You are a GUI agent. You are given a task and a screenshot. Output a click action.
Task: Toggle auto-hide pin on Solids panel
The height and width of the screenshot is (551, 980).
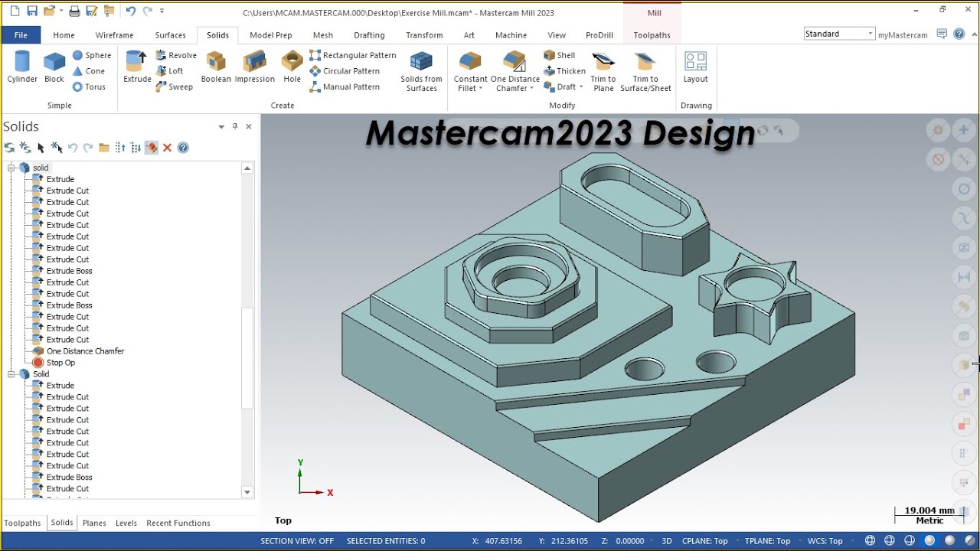click(235, 127)
